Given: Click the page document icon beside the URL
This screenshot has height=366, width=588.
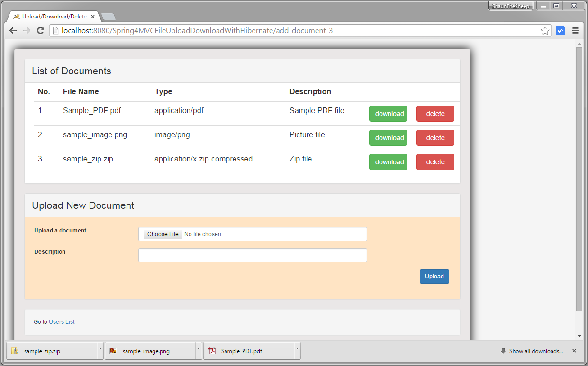Looking at the screenshot, I should pos(56,30).
